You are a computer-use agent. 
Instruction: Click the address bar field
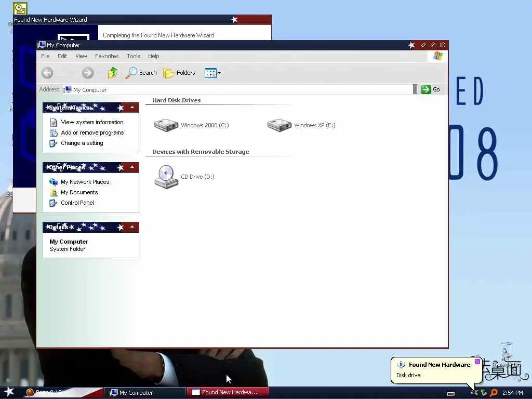(x=237, y=89)
